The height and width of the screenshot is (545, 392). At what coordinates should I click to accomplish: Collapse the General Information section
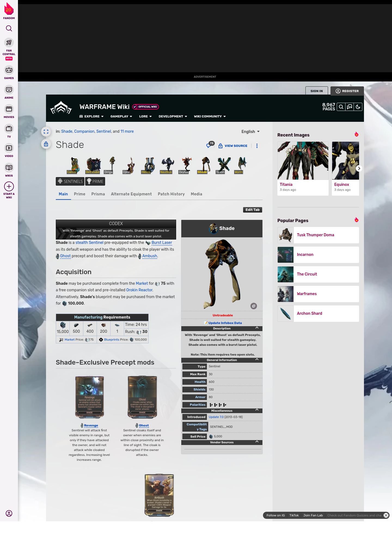257,360
